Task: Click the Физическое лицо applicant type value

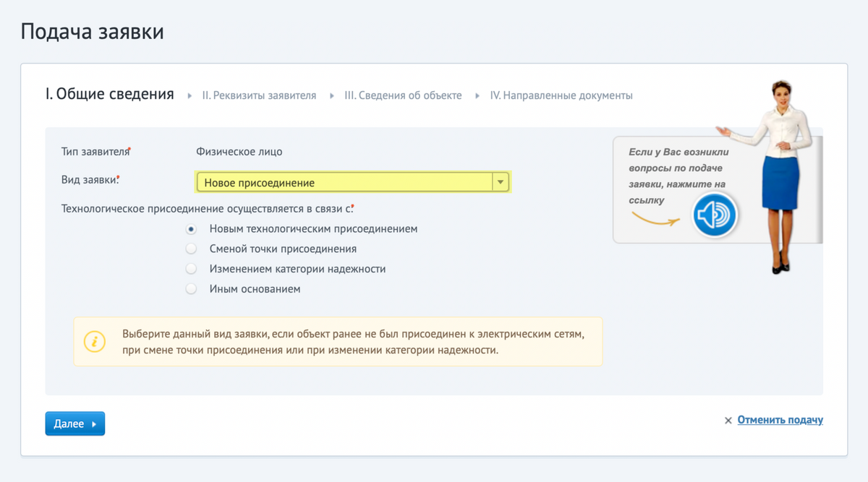Action: pos(239,152)
